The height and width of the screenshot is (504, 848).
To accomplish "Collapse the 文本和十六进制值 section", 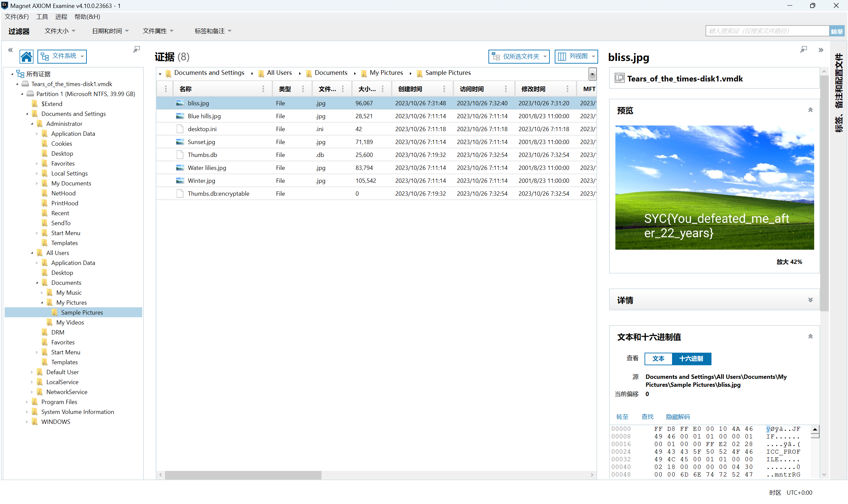I will click(810, 336).
